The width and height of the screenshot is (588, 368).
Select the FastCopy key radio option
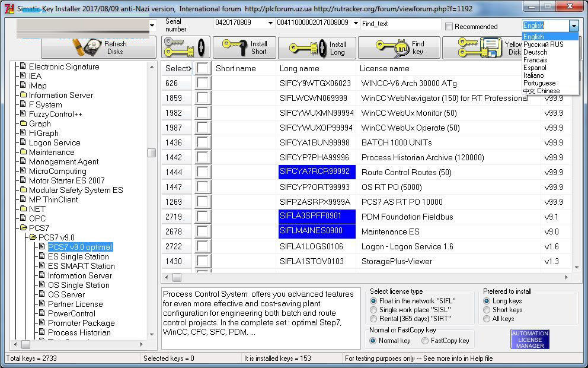pyautogui.click(x=425, y=341)
